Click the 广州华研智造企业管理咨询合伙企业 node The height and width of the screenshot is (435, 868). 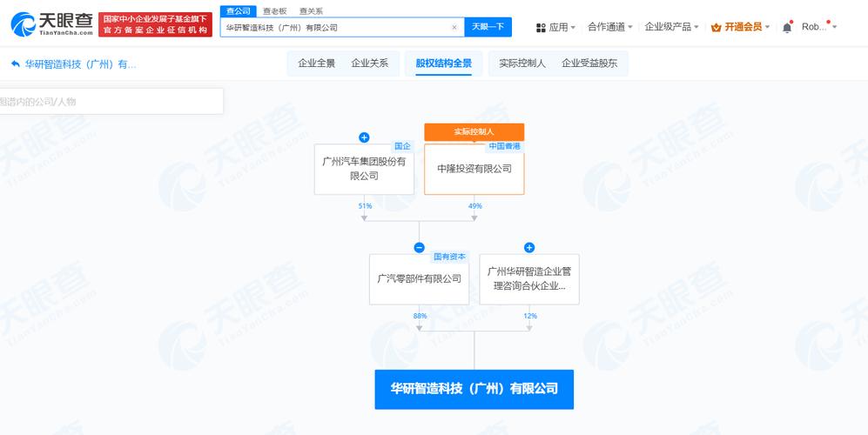(x=529, y=279)
